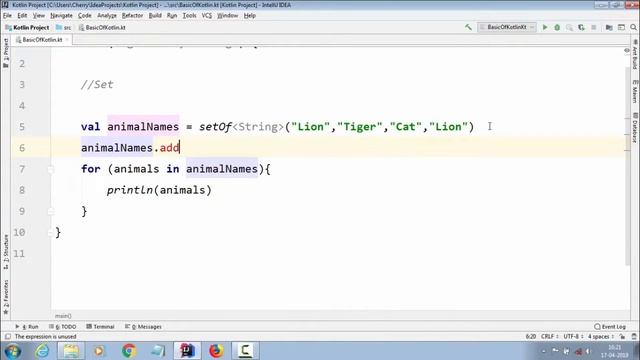This screenshot has width=640, height=360.
Task: Open the Tools menu
Action: [x=189, y=16]
